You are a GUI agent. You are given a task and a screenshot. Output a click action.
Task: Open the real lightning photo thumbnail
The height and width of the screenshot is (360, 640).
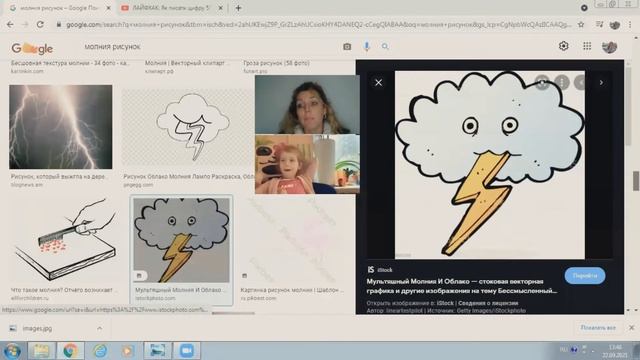60,127
